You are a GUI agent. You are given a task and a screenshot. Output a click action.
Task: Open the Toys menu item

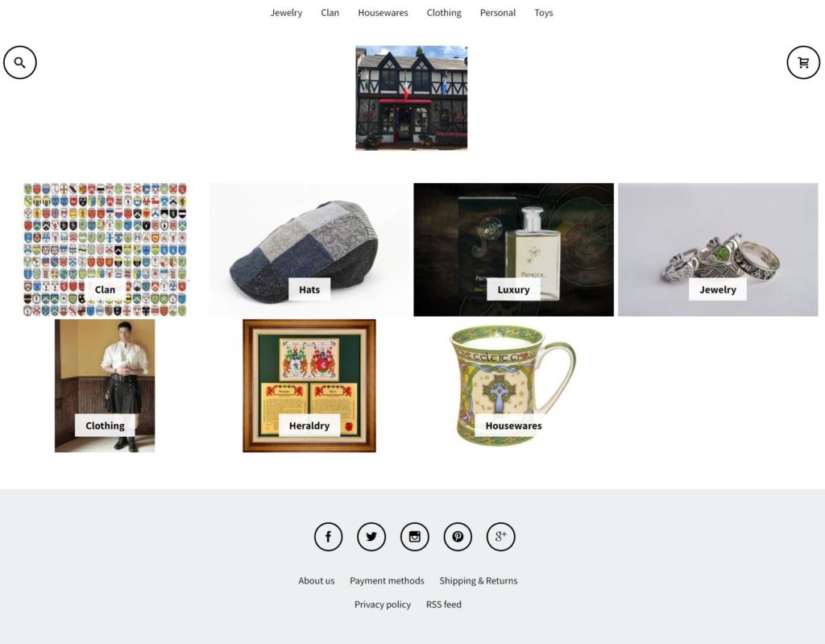544,13
